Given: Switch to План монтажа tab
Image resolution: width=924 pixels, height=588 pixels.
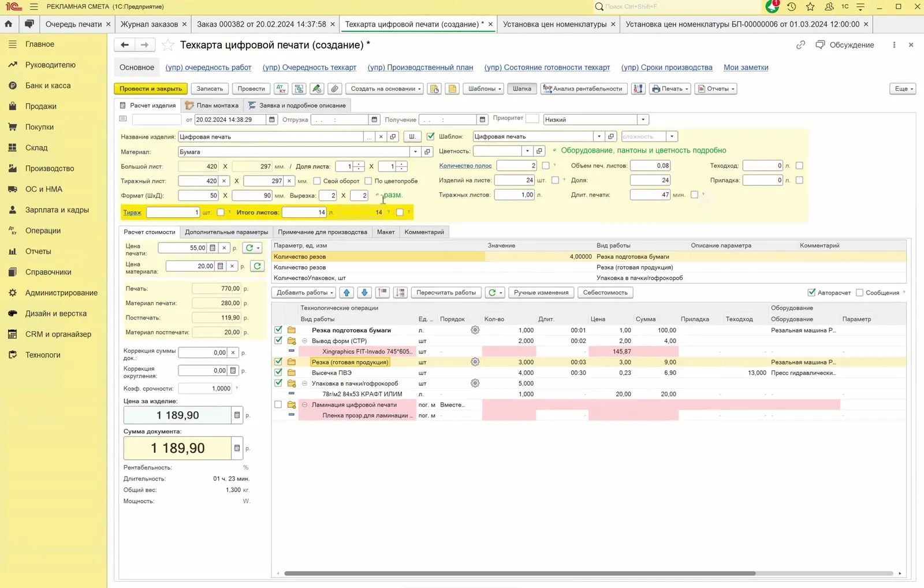Looking at the screenshot, I should (211, 105).
